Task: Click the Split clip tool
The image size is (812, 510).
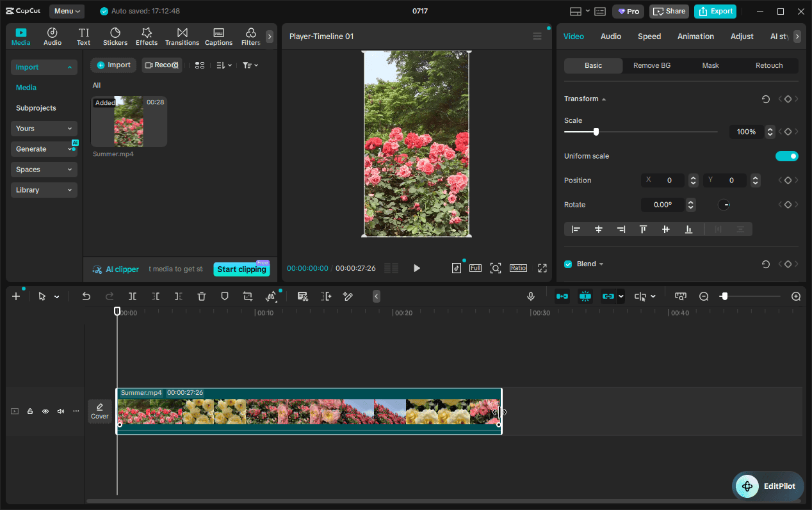Action: (x=133, y=296)
